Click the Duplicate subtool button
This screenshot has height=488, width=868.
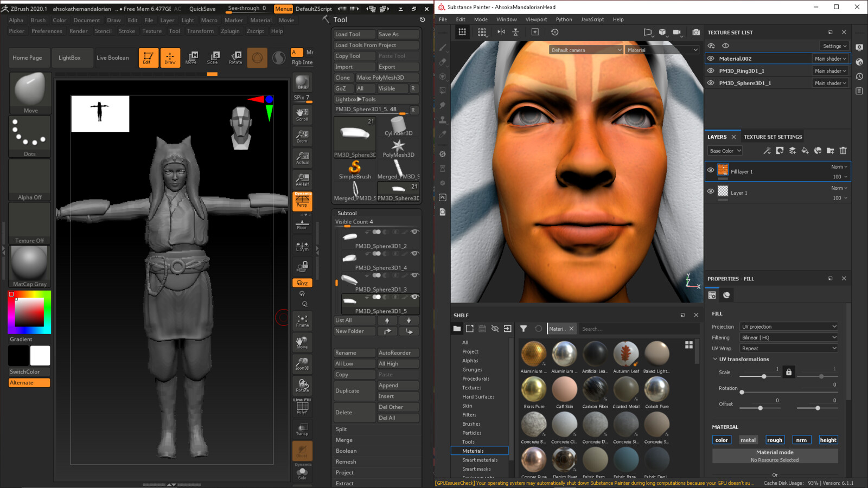354,391
